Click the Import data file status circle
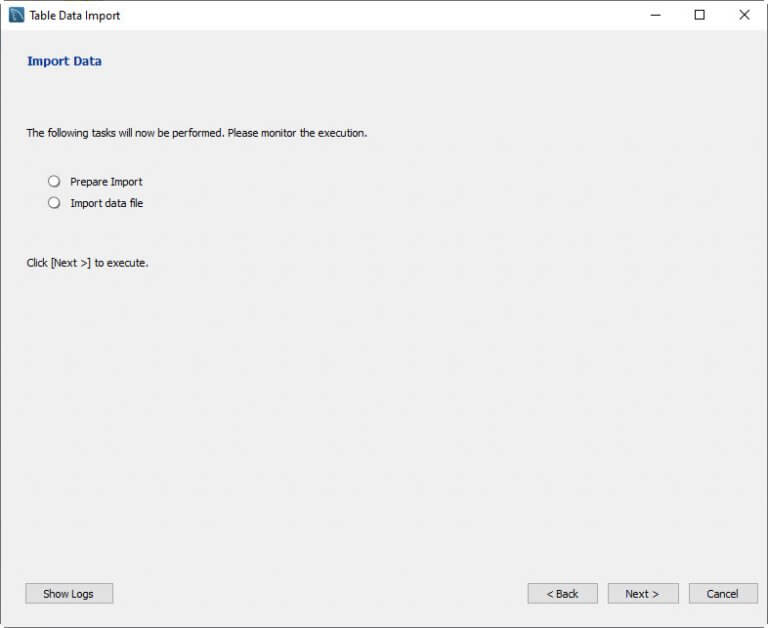The height and width of the screenshot is (628, 768). 54,203
